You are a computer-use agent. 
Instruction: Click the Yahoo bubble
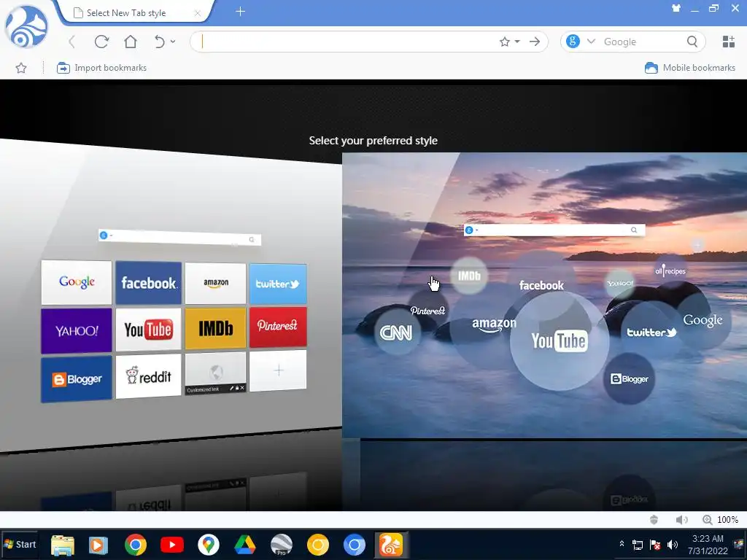(x=620, y=284)
